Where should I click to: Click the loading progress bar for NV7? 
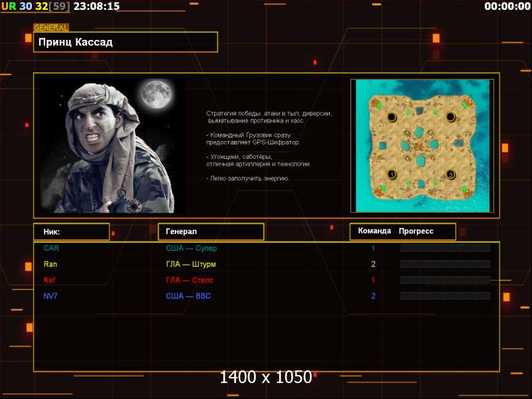[x=445, y=296]
